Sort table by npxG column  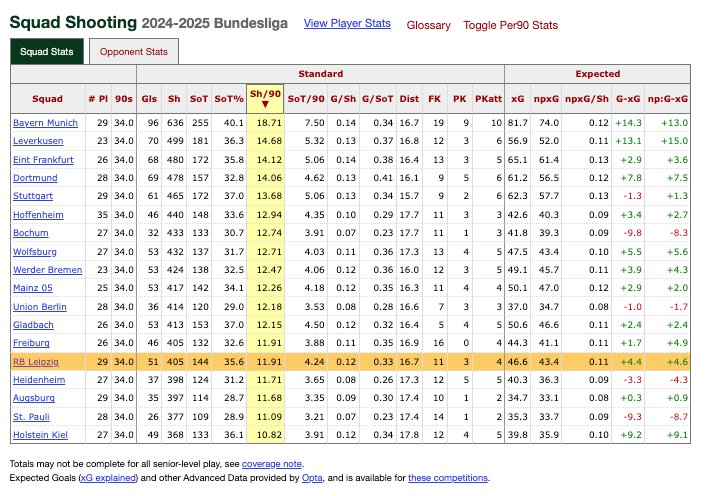546,99
